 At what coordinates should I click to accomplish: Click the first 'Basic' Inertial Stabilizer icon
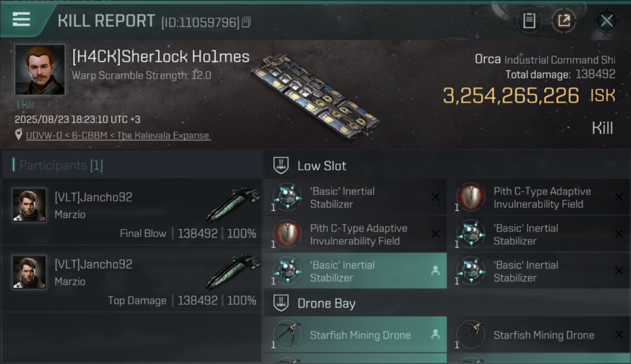point(287,198)
